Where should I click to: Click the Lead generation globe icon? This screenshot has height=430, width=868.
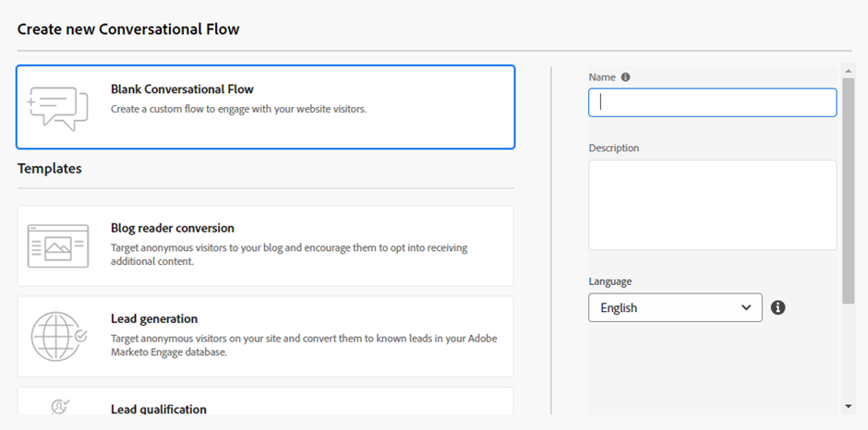pyautogui.click(x=58, y=336)
